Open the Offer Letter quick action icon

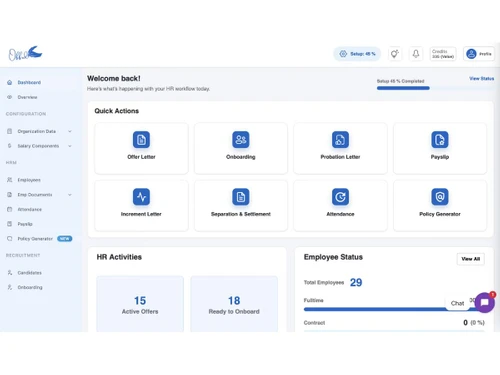pyautogui.click(x=141, y=139)
